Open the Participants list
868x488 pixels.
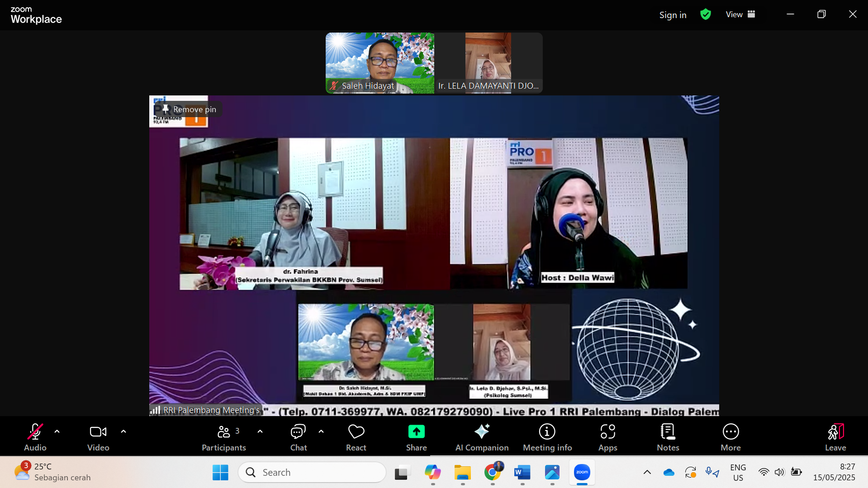pyautogui.click(x=224, y=437)
